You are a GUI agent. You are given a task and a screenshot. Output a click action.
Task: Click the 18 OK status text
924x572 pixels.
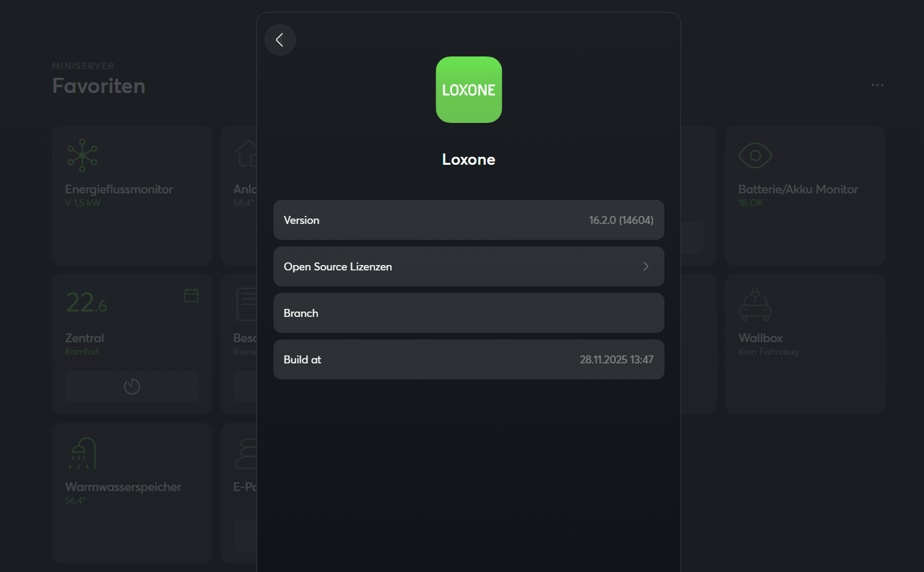click(x=751, y=203)
